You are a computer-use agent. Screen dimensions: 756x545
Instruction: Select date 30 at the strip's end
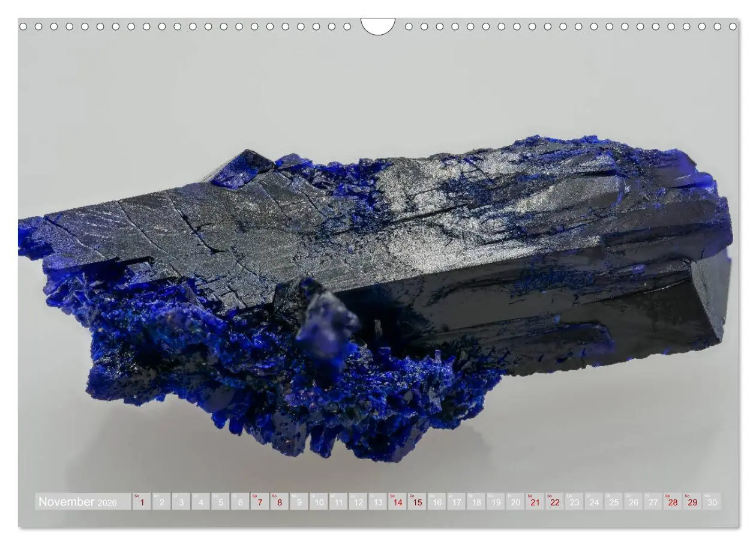712,502
